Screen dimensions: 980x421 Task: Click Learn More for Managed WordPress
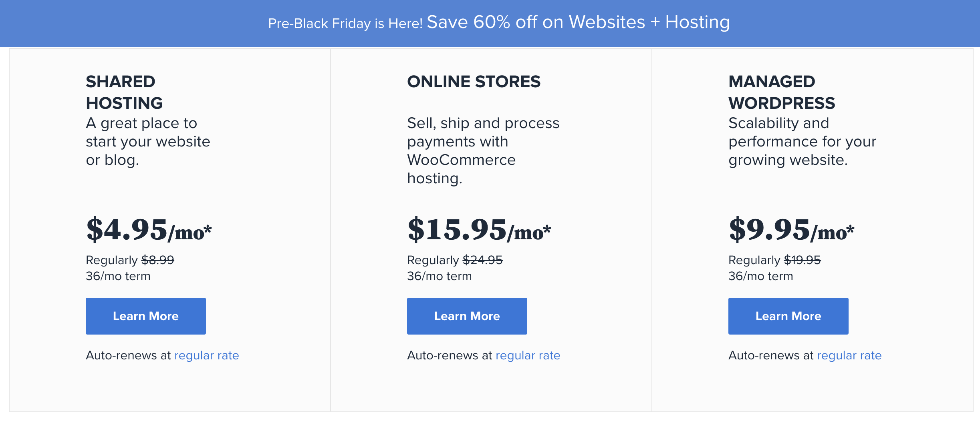tap(788, 316)
